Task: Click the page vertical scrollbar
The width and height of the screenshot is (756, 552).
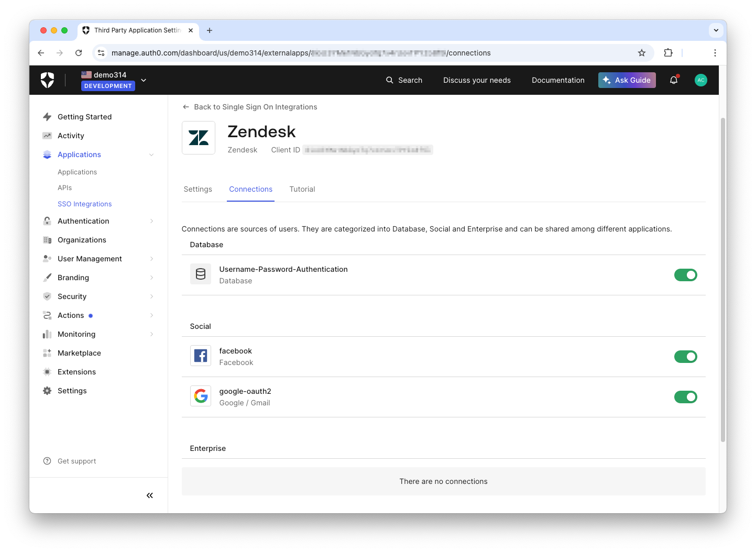Action: (723, 280)
